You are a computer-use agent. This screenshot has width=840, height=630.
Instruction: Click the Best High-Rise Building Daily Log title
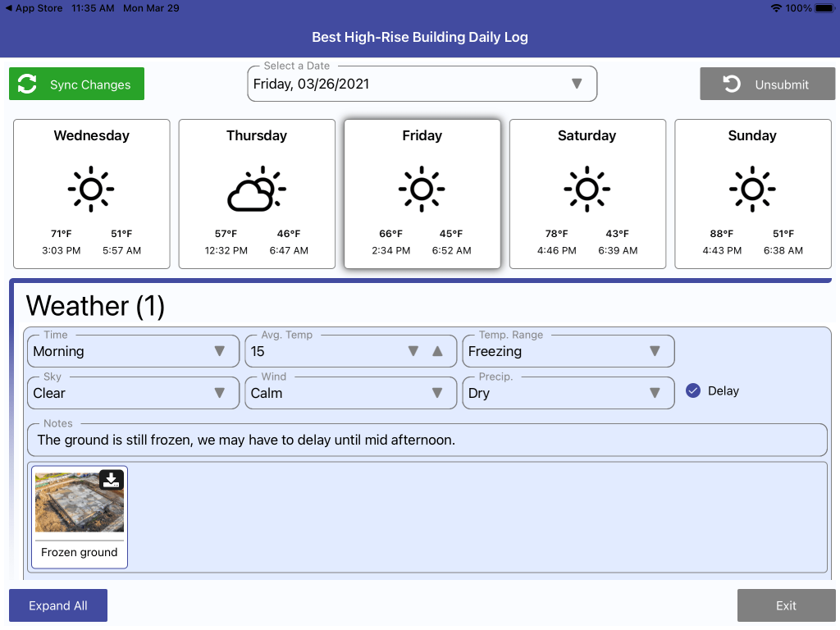[420, 37]
